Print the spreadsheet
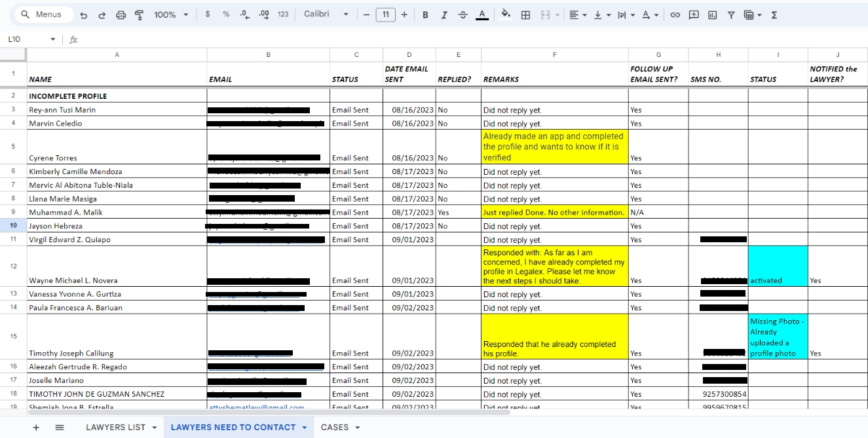 point(121,14)
